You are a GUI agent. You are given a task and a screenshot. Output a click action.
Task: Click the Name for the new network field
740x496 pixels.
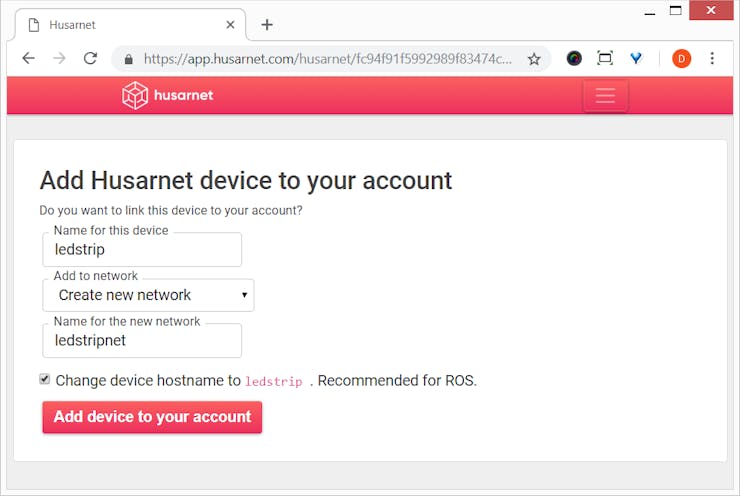[142, 340]
